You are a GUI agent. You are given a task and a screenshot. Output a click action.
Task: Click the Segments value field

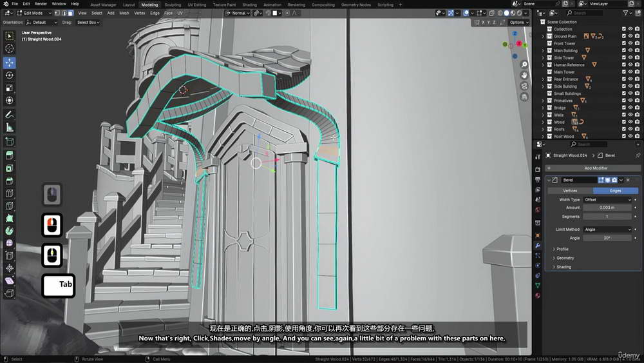click(607, 217)
